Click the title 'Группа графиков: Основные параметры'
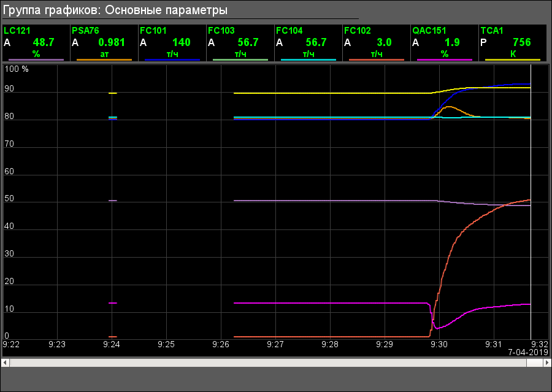The width and height of the screenshot is (552, 392). 115,10
